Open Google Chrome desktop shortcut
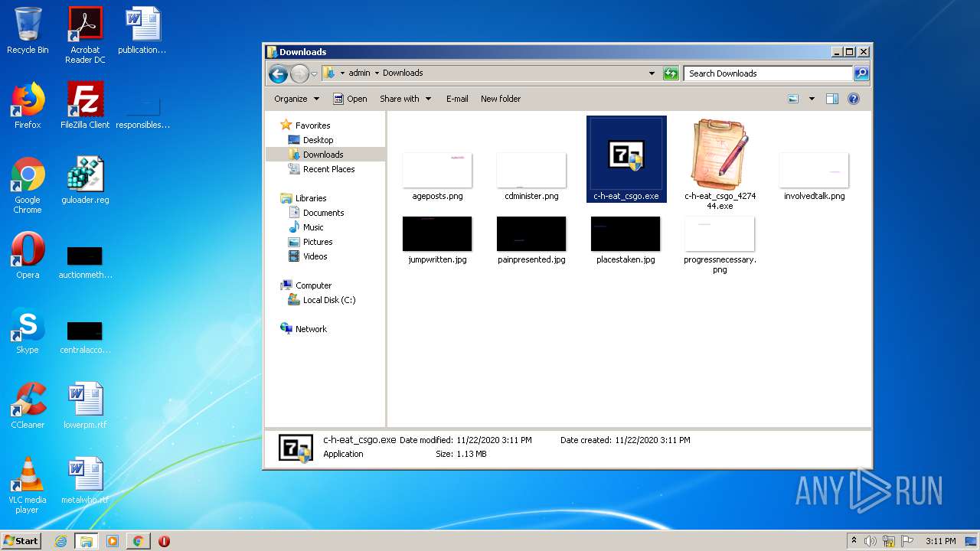Image resolution: width=980 pixels, height=551 pixels. coord(28,185)
